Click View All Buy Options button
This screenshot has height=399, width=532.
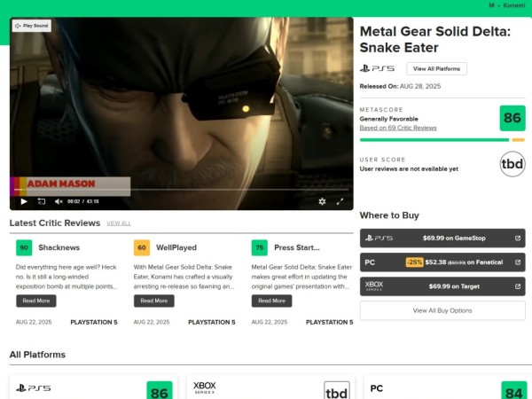tap(442, 311)
